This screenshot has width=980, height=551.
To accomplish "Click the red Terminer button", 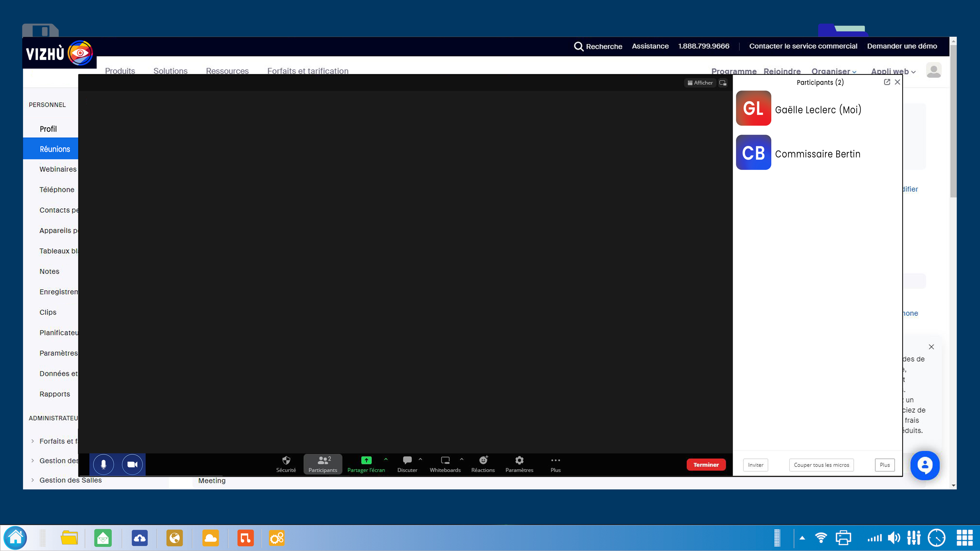I will point(706,465).
